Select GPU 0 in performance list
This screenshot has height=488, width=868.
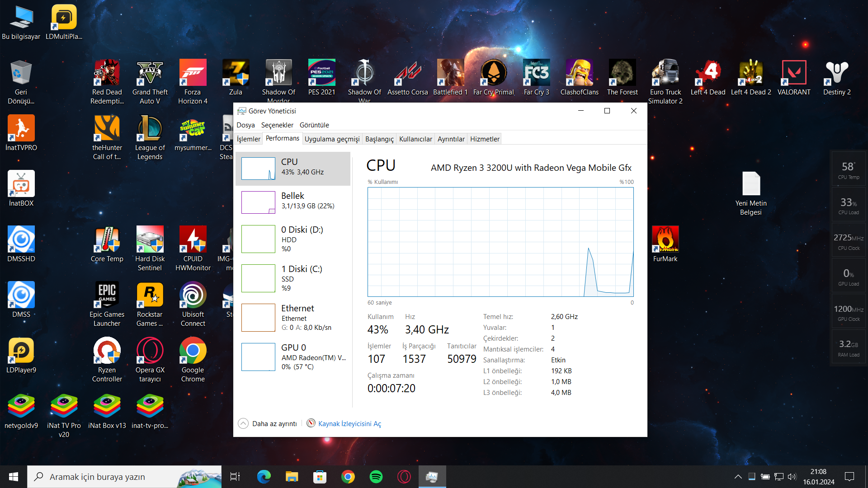click(293, 357)
